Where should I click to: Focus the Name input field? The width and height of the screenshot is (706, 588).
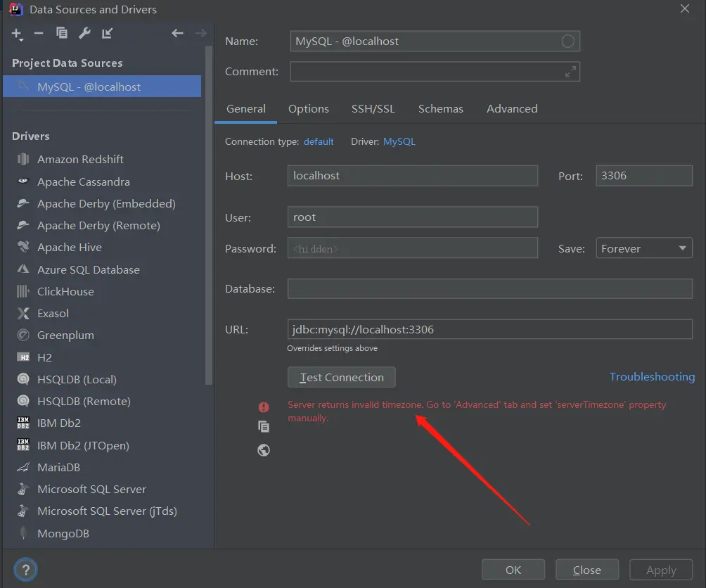click(435, 41)
